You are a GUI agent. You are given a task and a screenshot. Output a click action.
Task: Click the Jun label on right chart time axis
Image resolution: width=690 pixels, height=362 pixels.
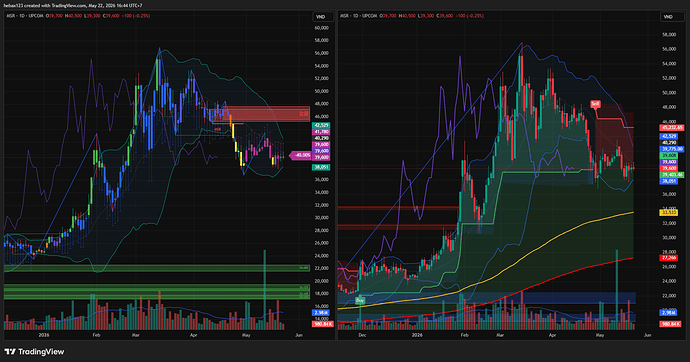[x=647, y=335]
